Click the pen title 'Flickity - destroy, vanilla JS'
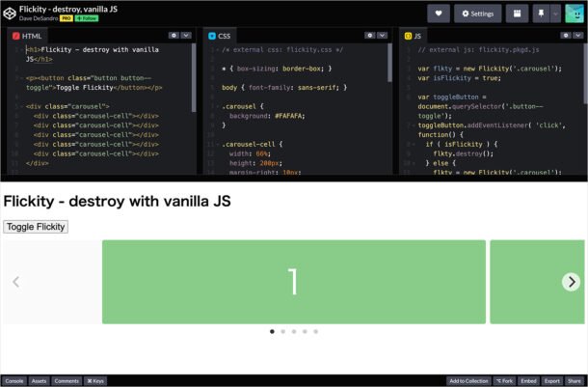 click(68, 9)
